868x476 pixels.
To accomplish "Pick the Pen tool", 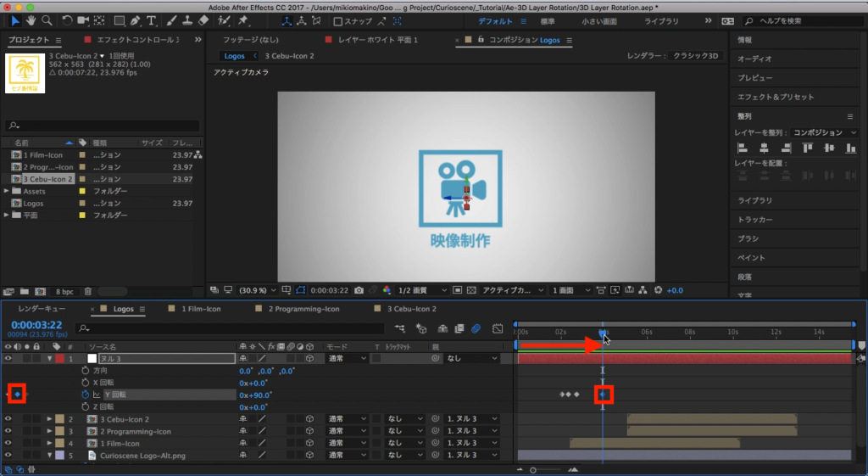I will pos(136,20).
